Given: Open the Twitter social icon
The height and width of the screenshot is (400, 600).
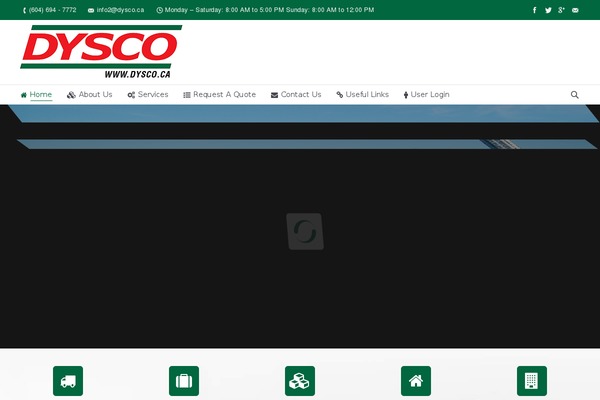Looking at the screenshot, I should point(548,10).
